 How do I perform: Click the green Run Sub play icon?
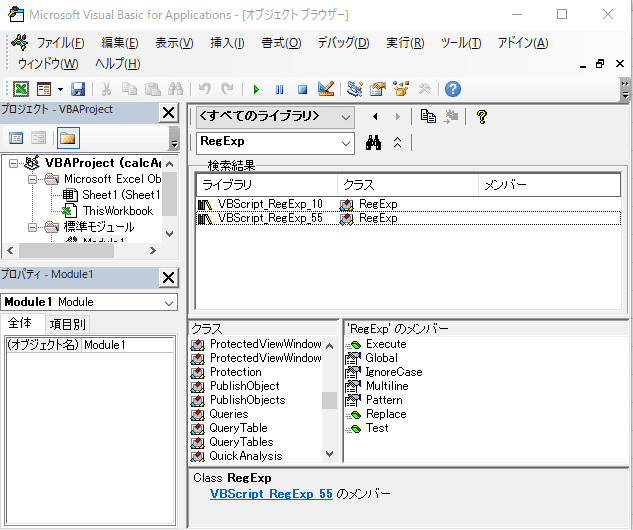[x=256, y=89]
